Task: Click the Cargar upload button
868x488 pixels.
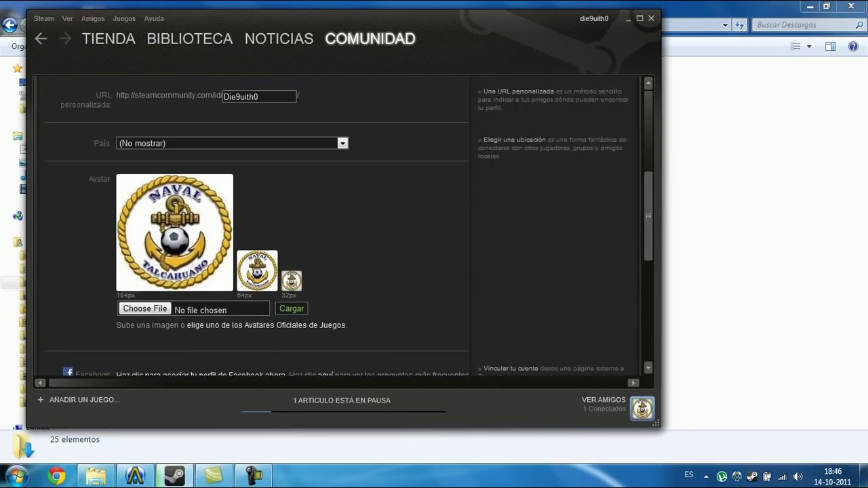Action: coord(292,308)
